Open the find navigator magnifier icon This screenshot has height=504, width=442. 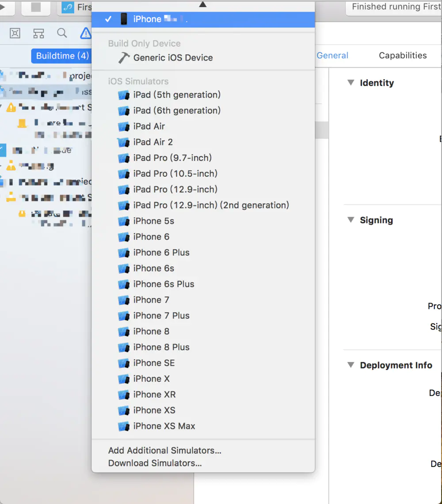[x=62, y=33]
